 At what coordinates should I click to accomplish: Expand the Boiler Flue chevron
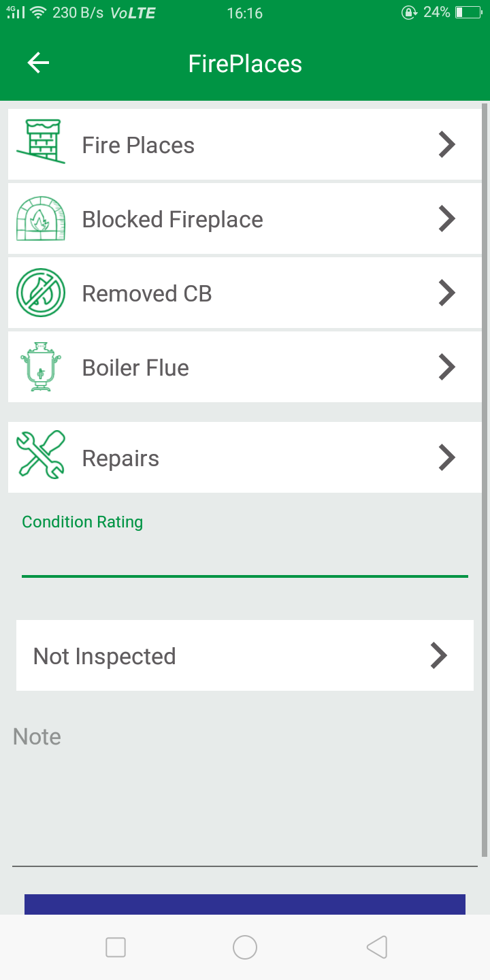[446, 367]
